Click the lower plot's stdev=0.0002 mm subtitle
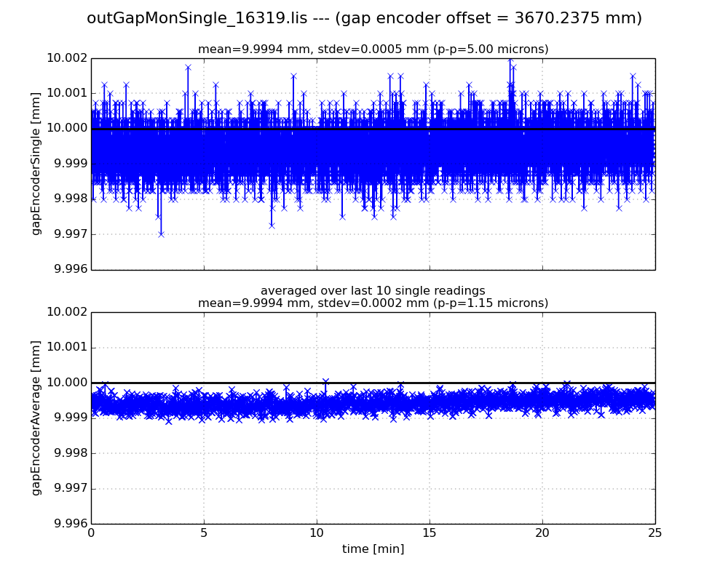This screenshot has height=582, width=728. pyautogui.click(x=373, y=303)
